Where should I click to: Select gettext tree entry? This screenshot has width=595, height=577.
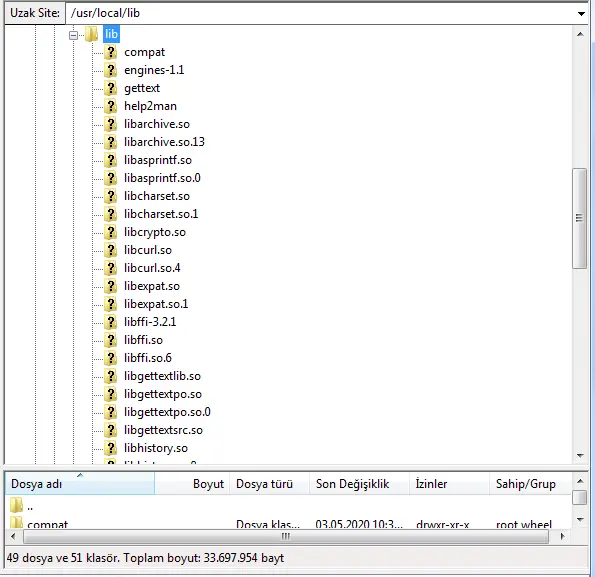point(142,88)
